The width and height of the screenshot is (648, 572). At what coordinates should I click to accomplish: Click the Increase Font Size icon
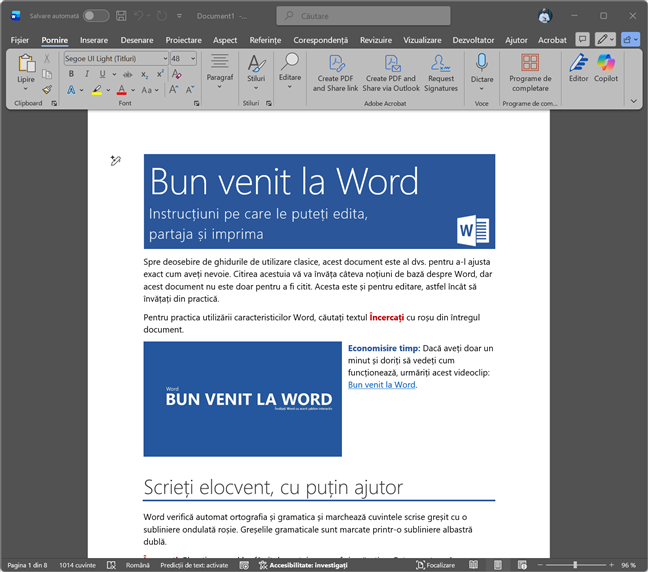(174, 90)
